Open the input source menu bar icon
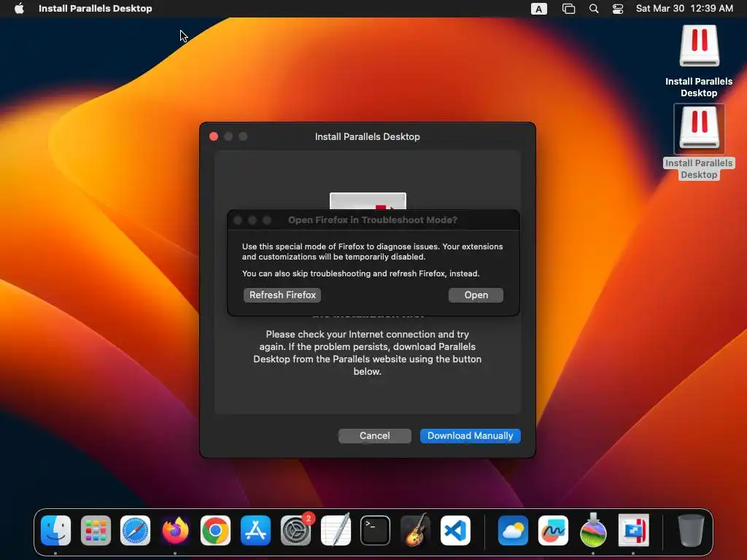Image resolution: width=747 pixels, height=560 pixels. point(539,9)
